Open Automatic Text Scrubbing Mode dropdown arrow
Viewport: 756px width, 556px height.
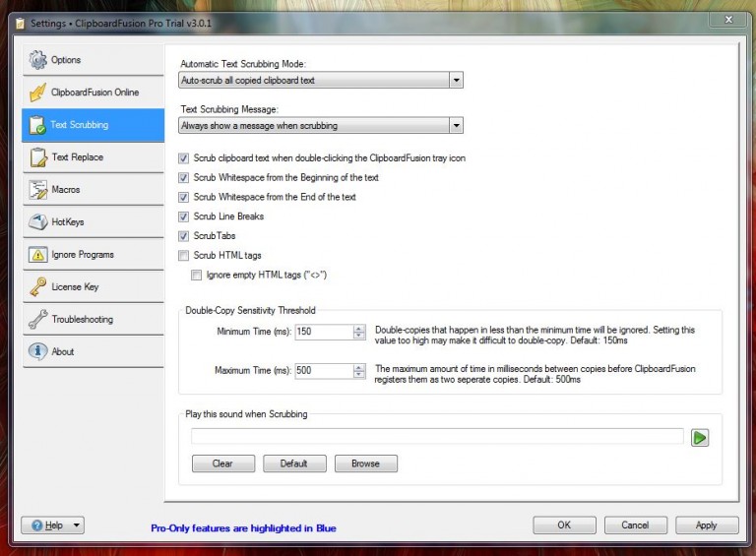[456, 81]
